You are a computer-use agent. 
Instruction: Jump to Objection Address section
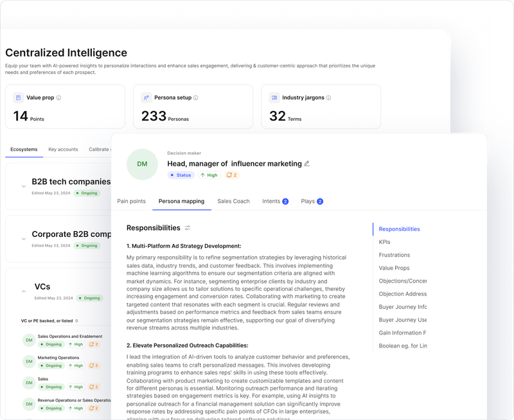click(403, 294)
